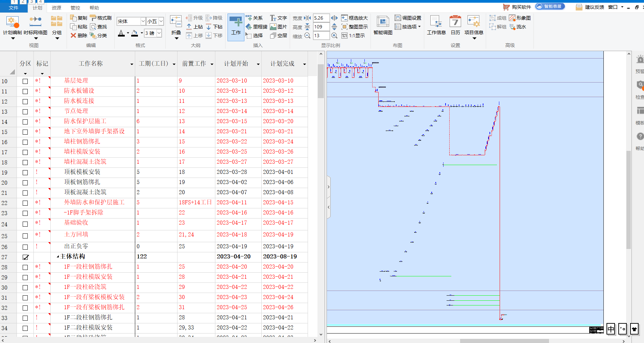Open the 宋体 font name dropdown
The height and width of the screenshot is (343, 644).
(143, 21)
